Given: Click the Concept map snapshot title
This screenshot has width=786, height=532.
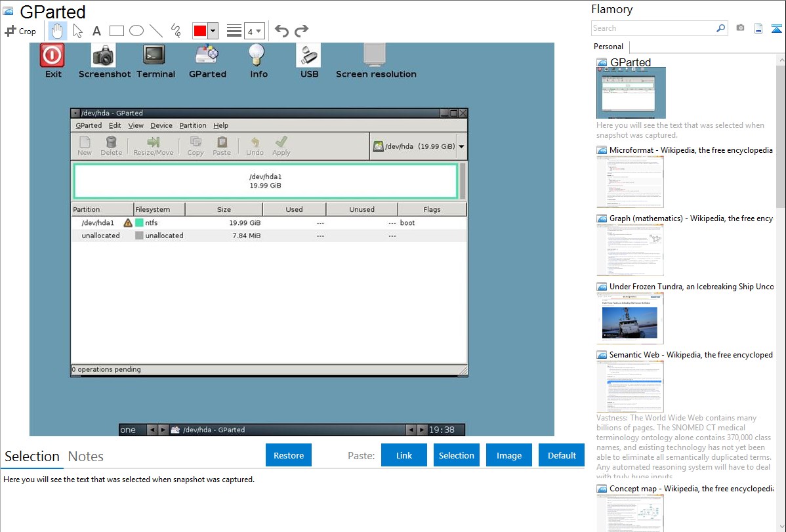Looking at the screenshot, I should click(692, 488).
